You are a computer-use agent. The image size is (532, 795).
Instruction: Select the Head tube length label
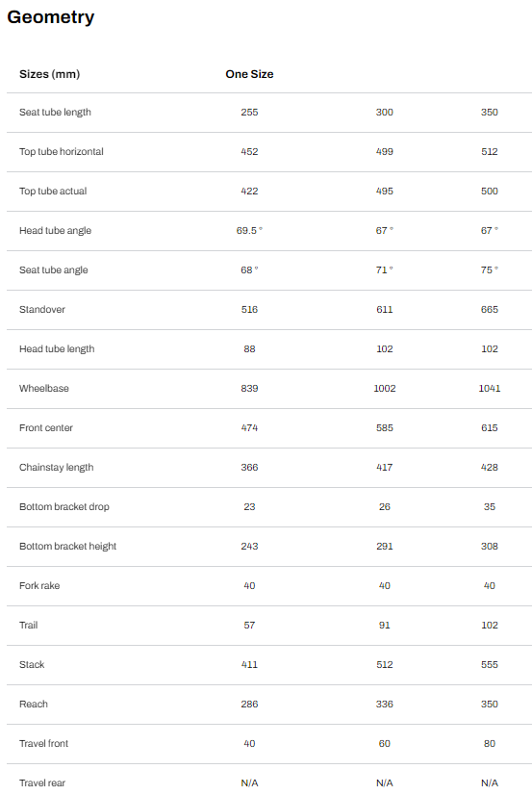57,348
